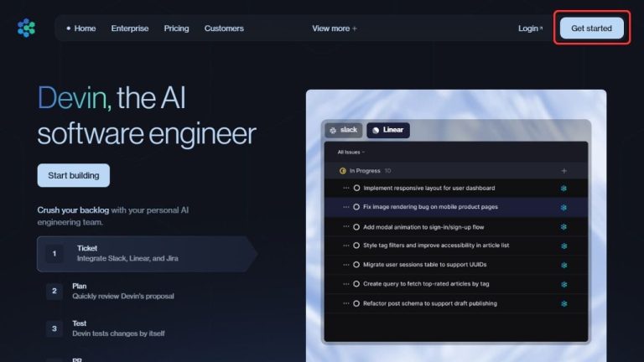
Task: Click the Devin logo in header
Action: coord(26,28)
